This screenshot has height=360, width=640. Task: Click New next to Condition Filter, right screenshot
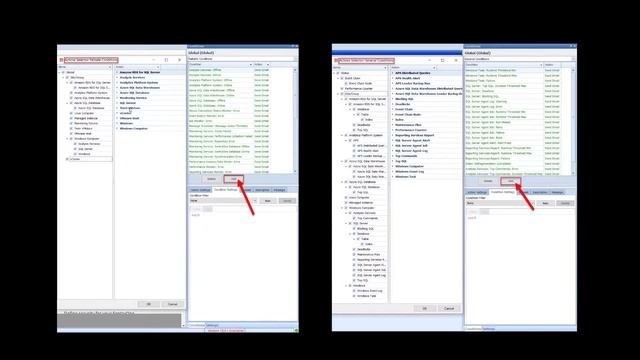click(x=545, y=203)
